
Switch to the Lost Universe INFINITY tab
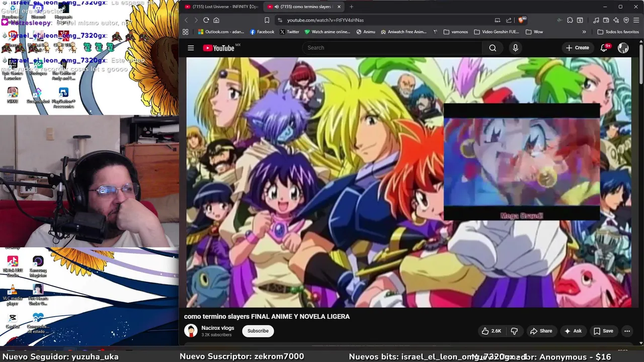pos(221,7)
